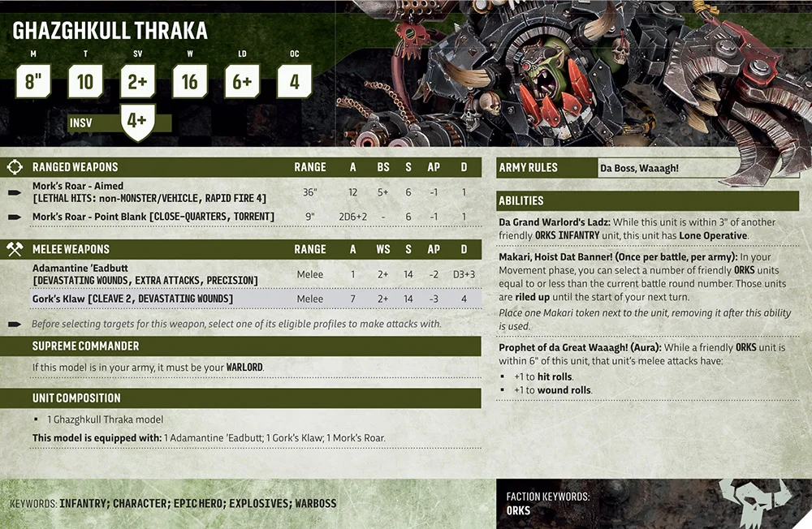Click the 36" range value
The image size is (812, 529).
tap(309, 192)
